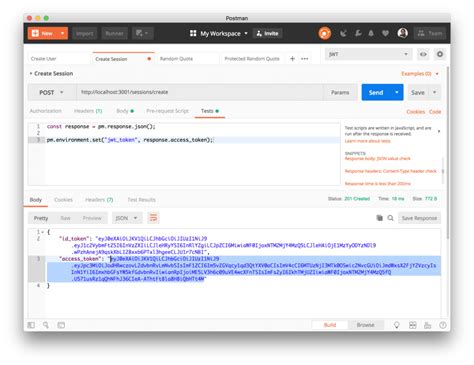Open the JSON format dropdown
The width and height of the screenshot is (474, 365).
tap(127, 218)
